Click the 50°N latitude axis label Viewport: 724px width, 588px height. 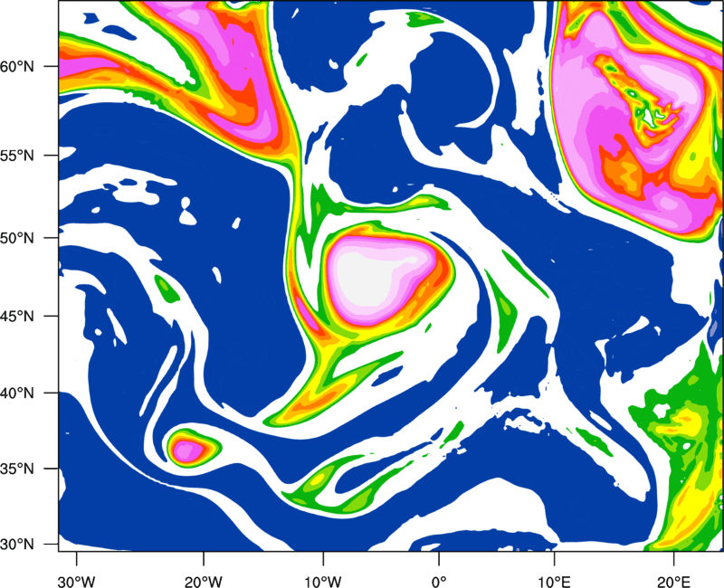coord(17,239)
